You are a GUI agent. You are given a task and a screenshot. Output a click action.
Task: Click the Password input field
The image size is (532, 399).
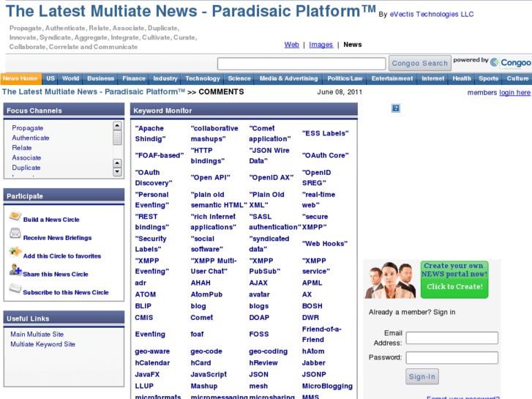452,357
